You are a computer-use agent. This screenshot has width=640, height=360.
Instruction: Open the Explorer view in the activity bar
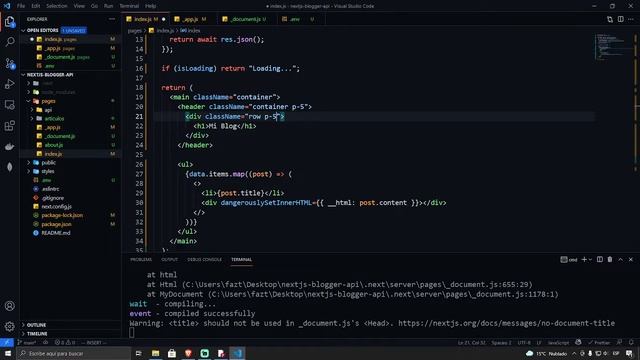[10, 21]
